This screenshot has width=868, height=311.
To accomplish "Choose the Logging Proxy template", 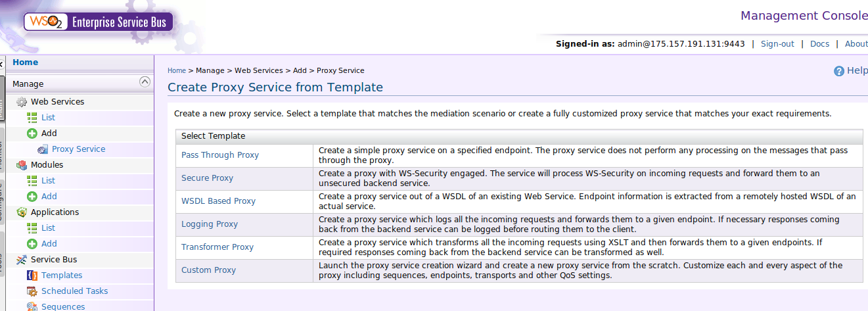I will click(x=210, y=224).
